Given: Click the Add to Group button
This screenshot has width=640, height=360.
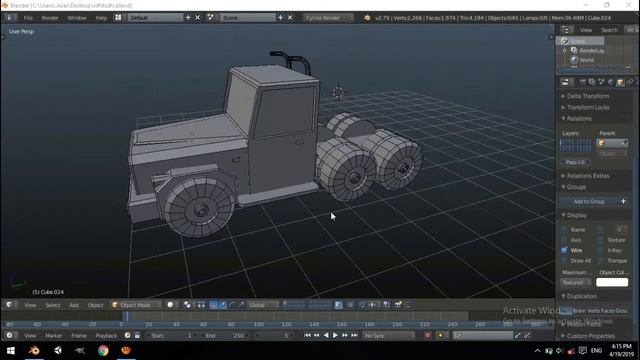Looking at the screenshot, I should click(589, 202).
